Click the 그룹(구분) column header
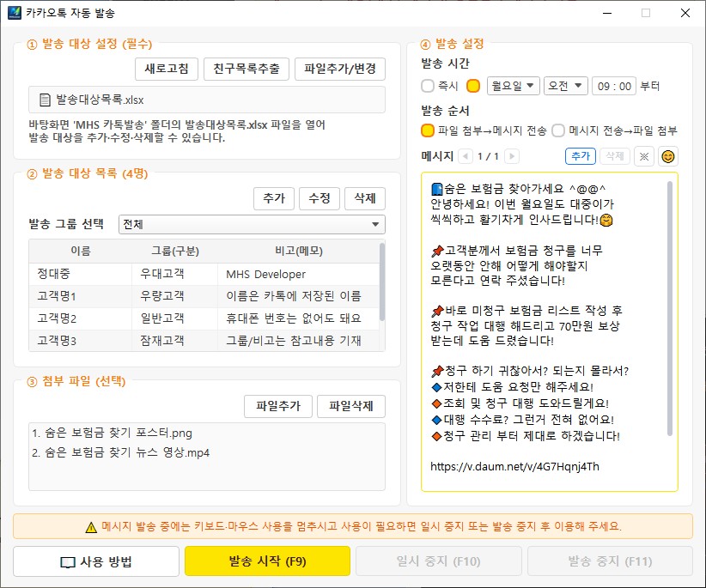The height and width of the screenshot is (588, 706). [174, 251]
